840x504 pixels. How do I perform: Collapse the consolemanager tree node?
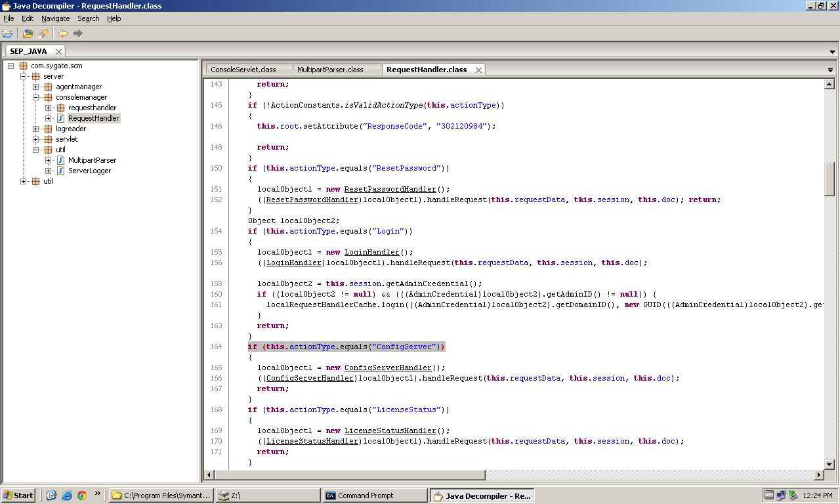click(36, 97)
